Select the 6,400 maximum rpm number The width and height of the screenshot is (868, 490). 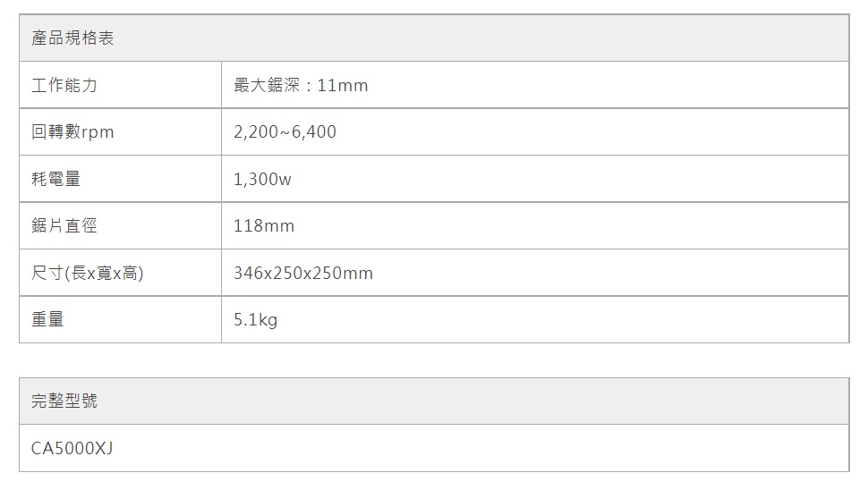[314, 132]
